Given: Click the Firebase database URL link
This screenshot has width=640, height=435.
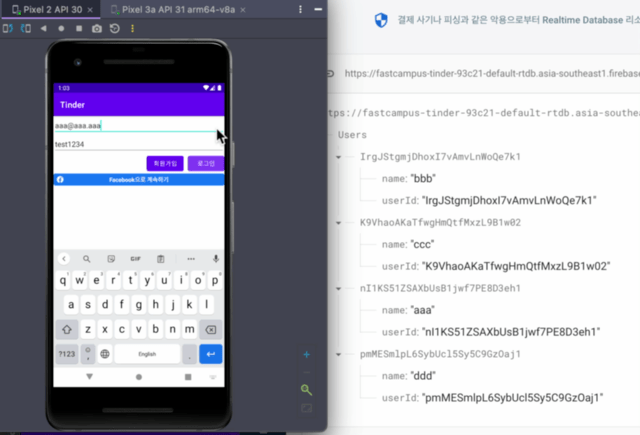Looking at the screenshot, I should [492, 73].
